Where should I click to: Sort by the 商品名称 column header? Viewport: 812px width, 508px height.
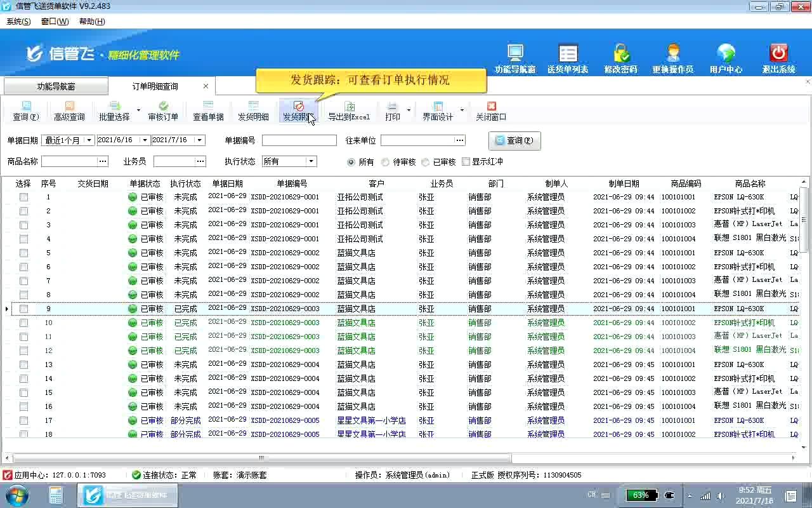tap(750, 184)
